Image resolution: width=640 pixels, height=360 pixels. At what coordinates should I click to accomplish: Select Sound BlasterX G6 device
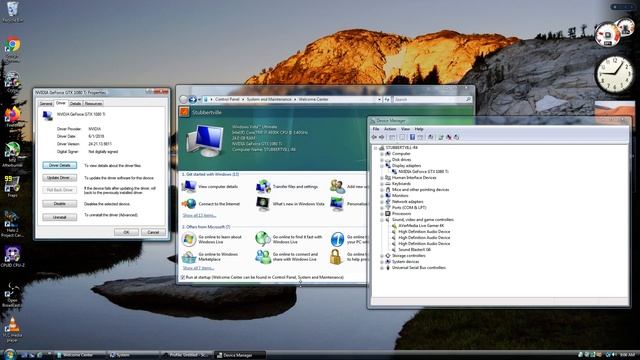coord(414,249)
